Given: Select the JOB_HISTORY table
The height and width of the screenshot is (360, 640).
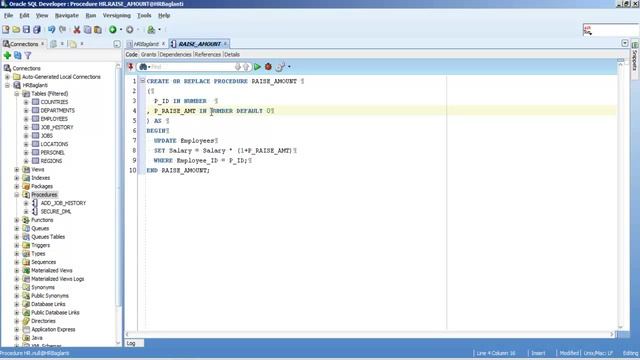Looking at the screenshot, I should (x=57, y=127).
